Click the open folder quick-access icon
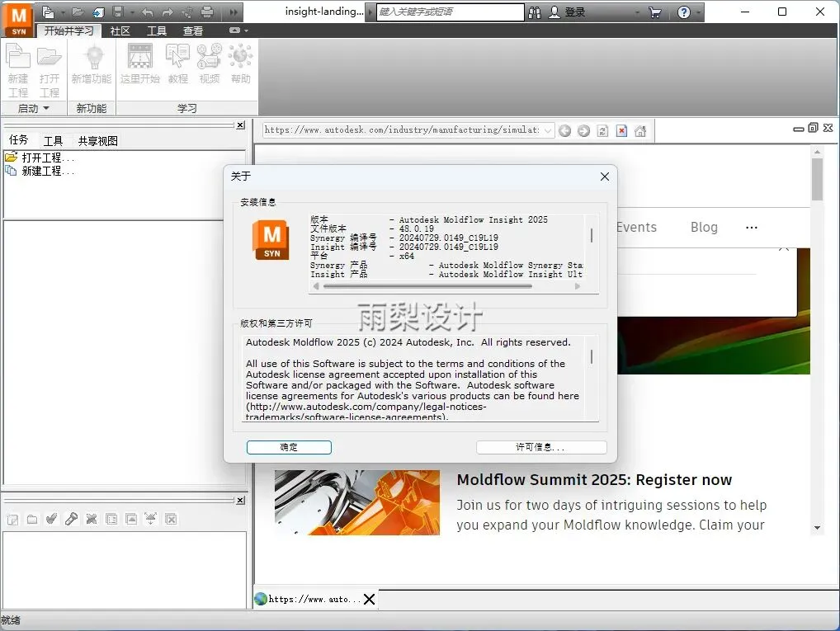 (78, 12)
